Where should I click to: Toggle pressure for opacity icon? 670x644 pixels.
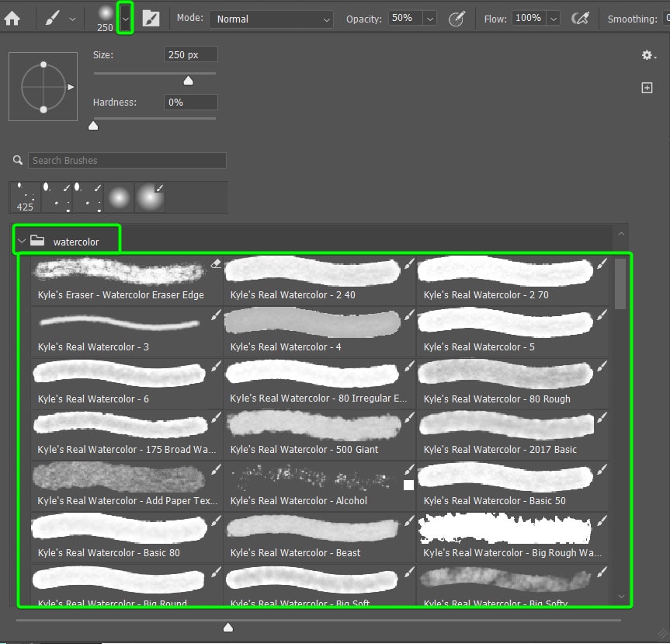click(457, 19)
